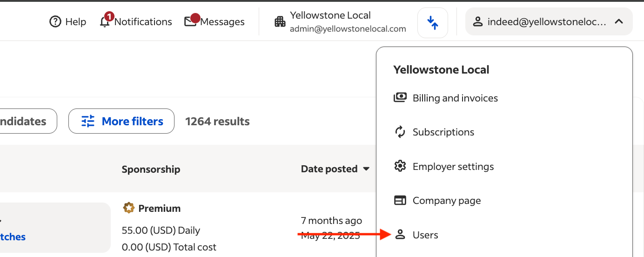Collapse the account menu using the chevron

click(x=619, y=21)
